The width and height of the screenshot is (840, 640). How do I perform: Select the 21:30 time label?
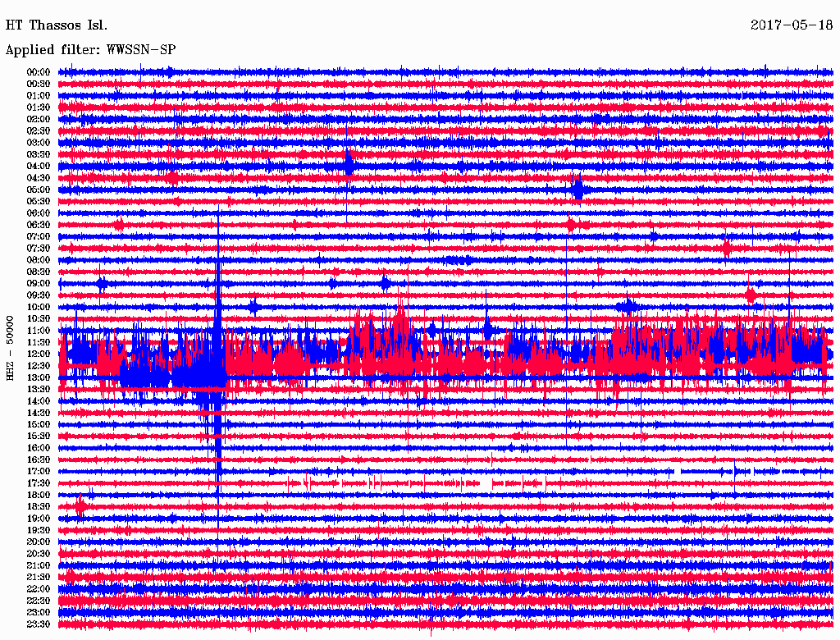click(39, 578)
